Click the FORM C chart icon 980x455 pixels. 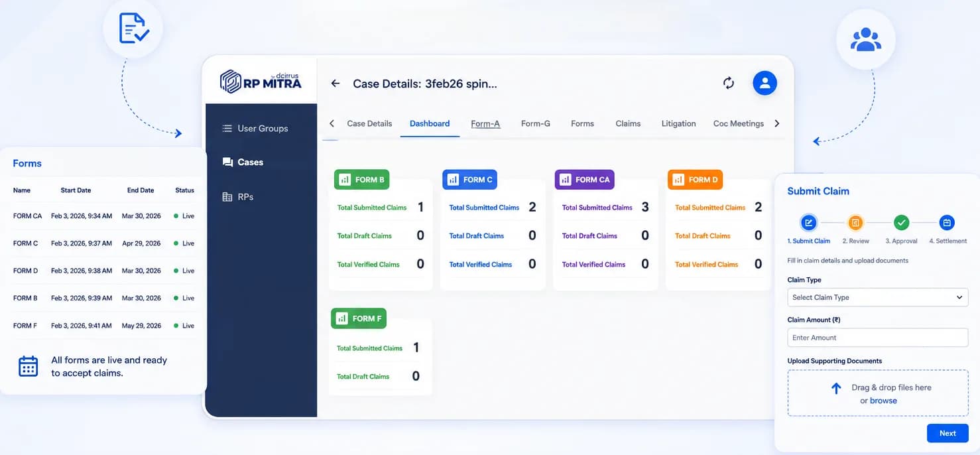pos(453,180)
